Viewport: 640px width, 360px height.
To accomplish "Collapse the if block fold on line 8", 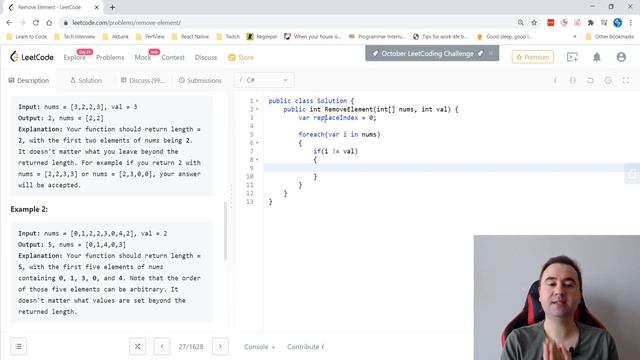I will click(x=257, y=160).
